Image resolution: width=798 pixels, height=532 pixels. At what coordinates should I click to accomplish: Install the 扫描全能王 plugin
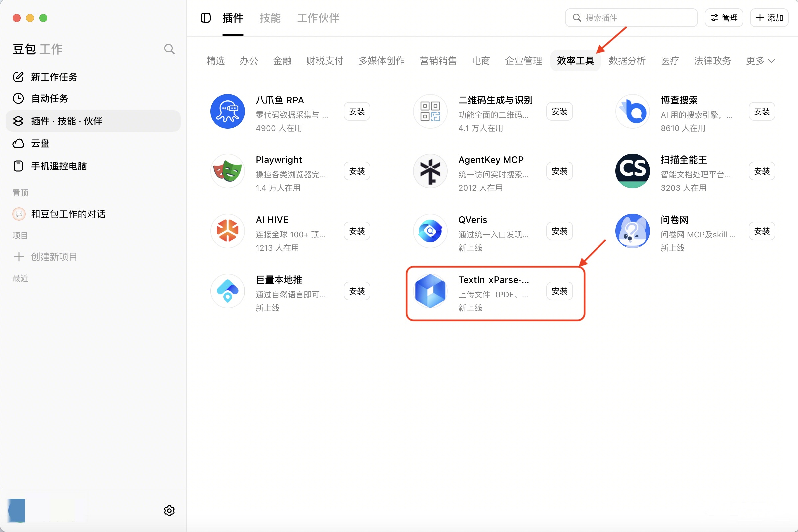coord(762,171)
